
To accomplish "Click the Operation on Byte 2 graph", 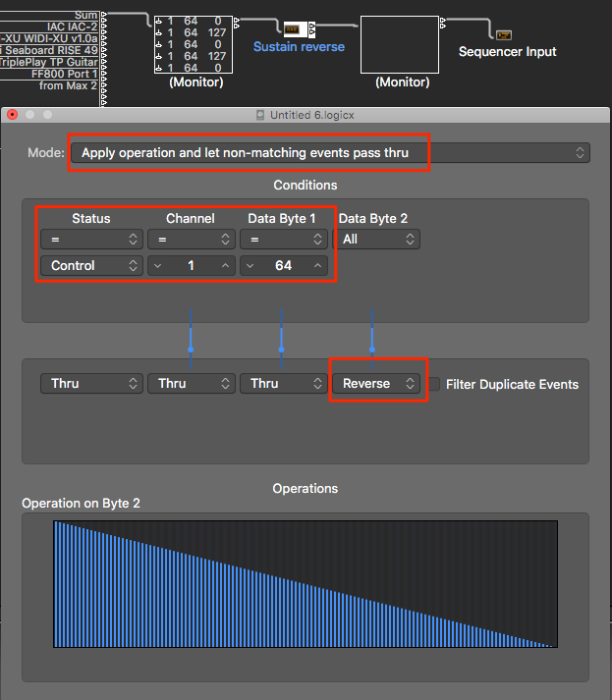I will pyautogui.click(x=306, y=584).
